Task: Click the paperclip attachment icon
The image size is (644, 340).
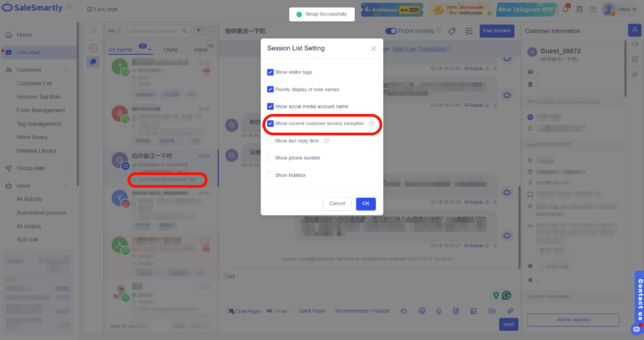Action: pos(510,311)
